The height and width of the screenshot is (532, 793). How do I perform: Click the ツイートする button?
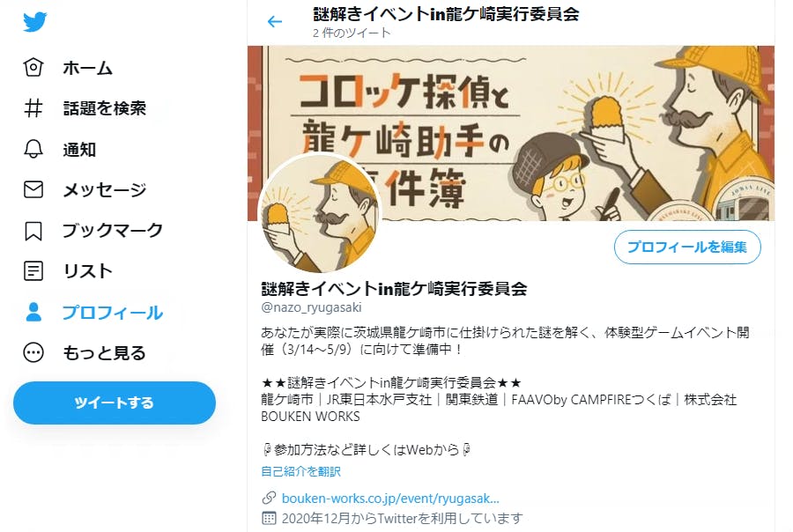[x=115, y=403]
